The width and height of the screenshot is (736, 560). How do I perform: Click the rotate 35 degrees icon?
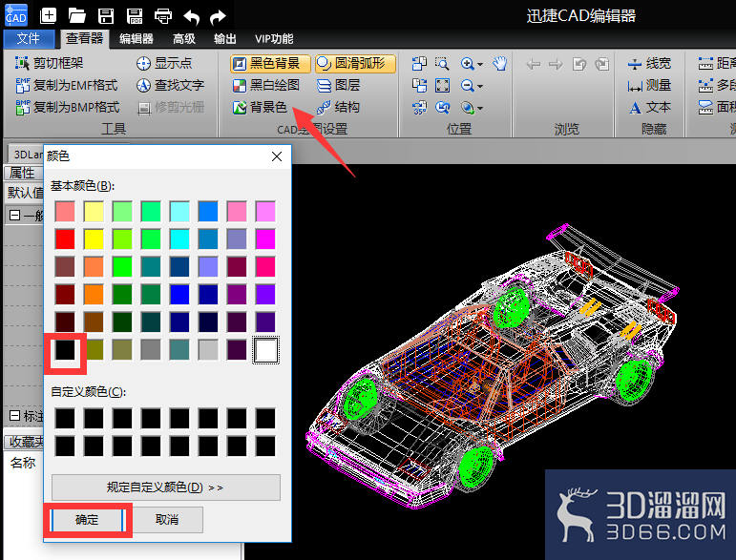419,108
